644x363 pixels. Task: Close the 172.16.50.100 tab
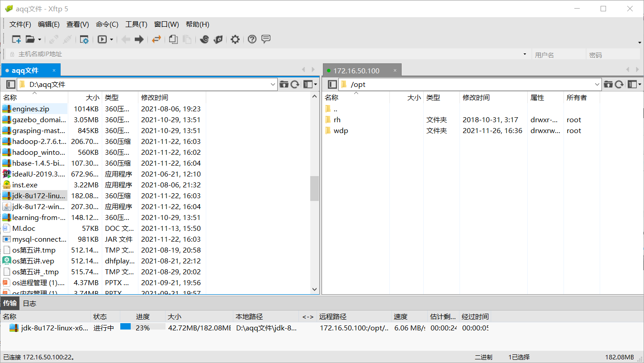point(395,71)
